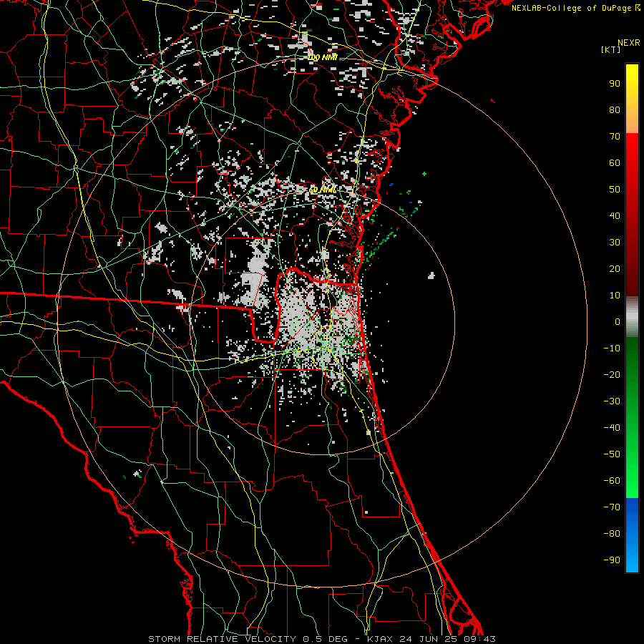
Task: Click the -80 scale value
Action: (612, 534)
